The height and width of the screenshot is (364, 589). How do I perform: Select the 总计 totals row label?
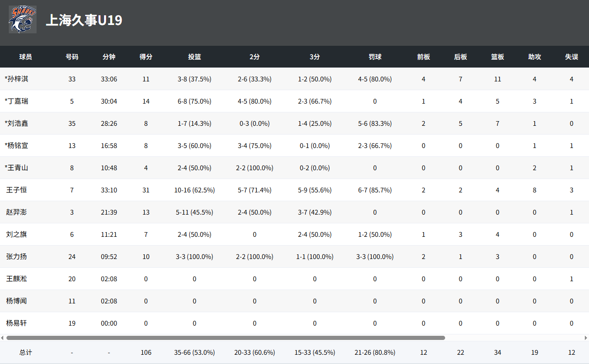tap(25, 352)
